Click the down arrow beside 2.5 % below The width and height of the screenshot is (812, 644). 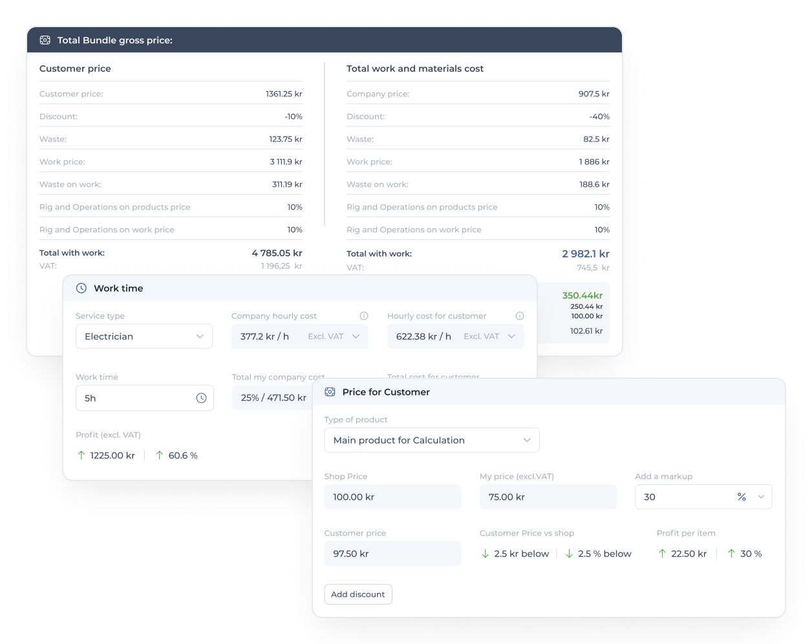point(570,553)
